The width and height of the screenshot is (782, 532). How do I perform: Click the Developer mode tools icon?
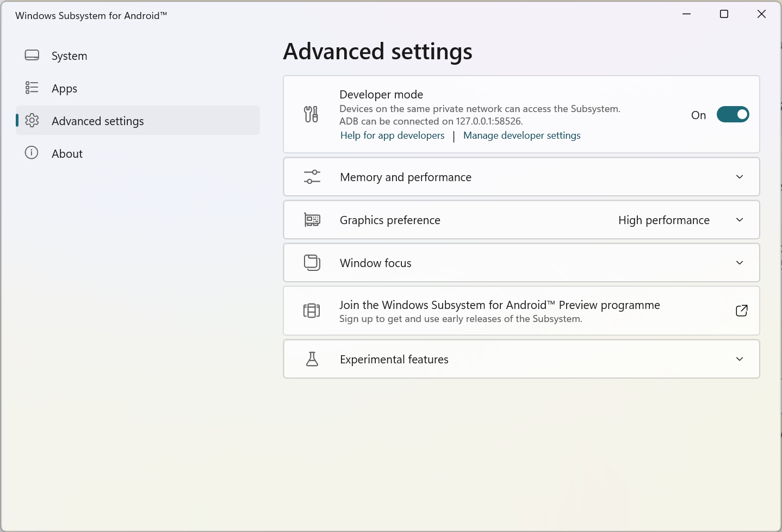(311, 114)
